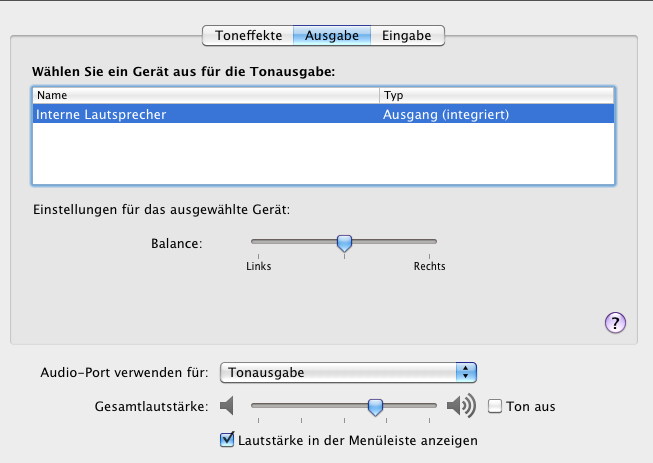Select the Ausgabe tab
Image resolution: width=653 pixels, height=463 pixels.
coord(332,36)
